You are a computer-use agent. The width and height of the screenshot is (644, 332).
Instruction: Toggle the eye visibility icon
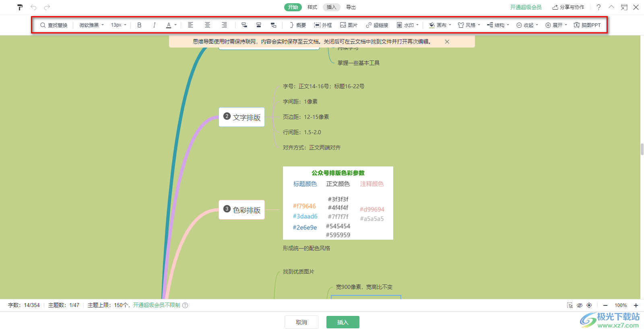[x=580, y=305]
